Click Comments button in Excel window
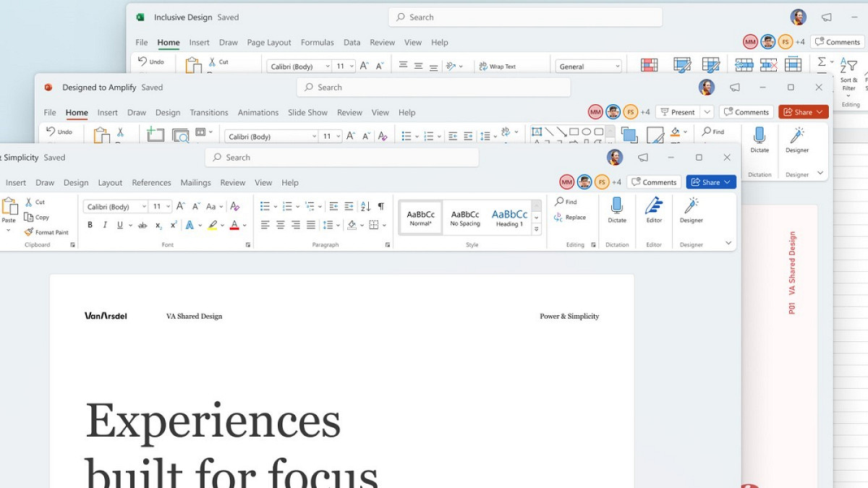 [838, 42]
